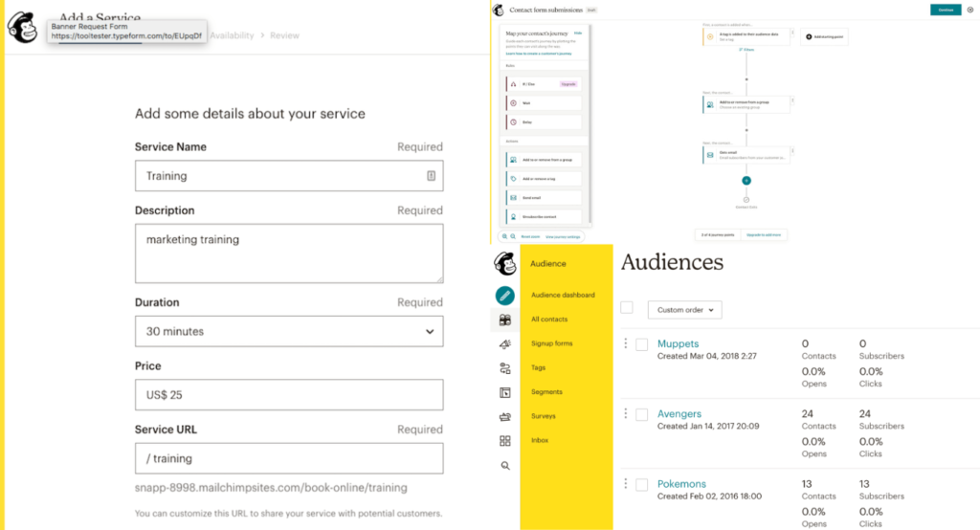Click Reset zoom link

[530, 237]
